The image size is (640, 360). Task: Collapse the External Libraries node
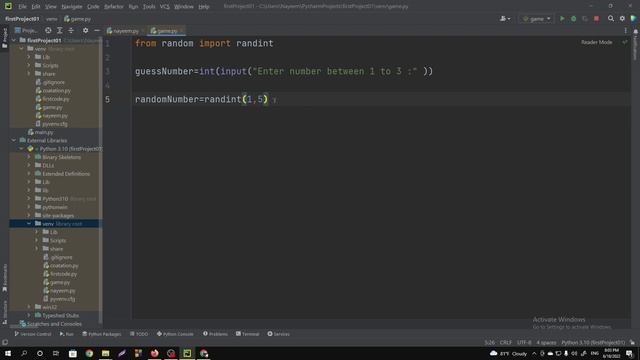pos(14,140)
